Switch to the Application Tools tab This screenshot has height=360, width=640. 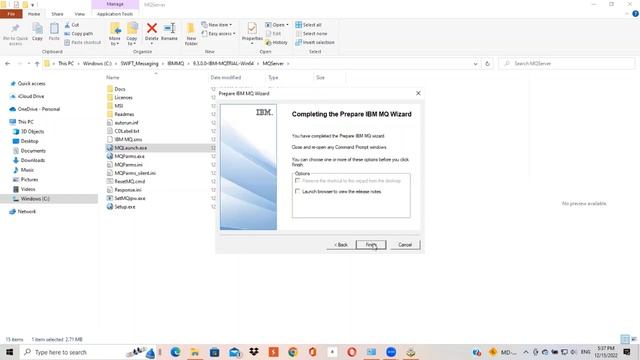point(115,14)
